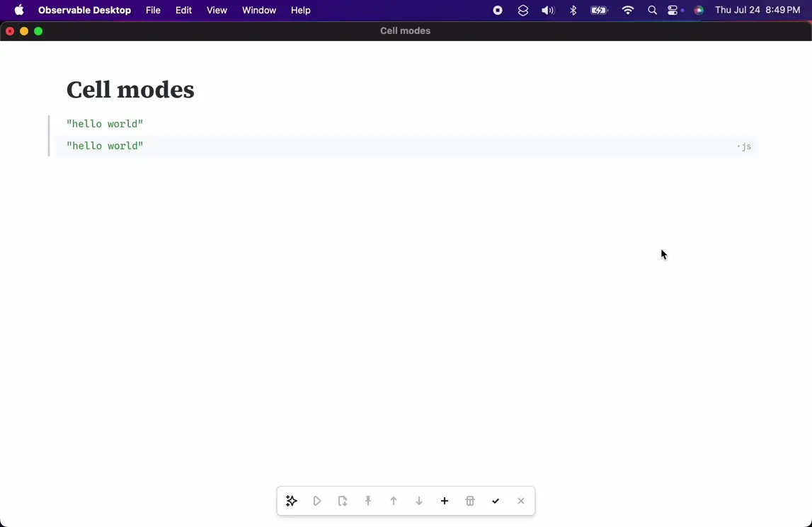Open the Edit menu
This screenshot has width=812, height=527.
coord(184,11)
